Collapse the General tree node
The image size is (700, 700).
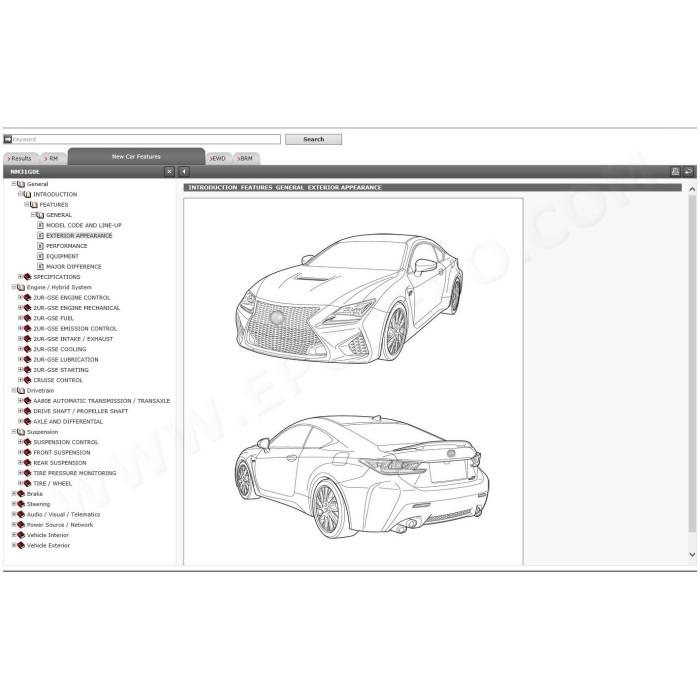[x=14, y=184]
